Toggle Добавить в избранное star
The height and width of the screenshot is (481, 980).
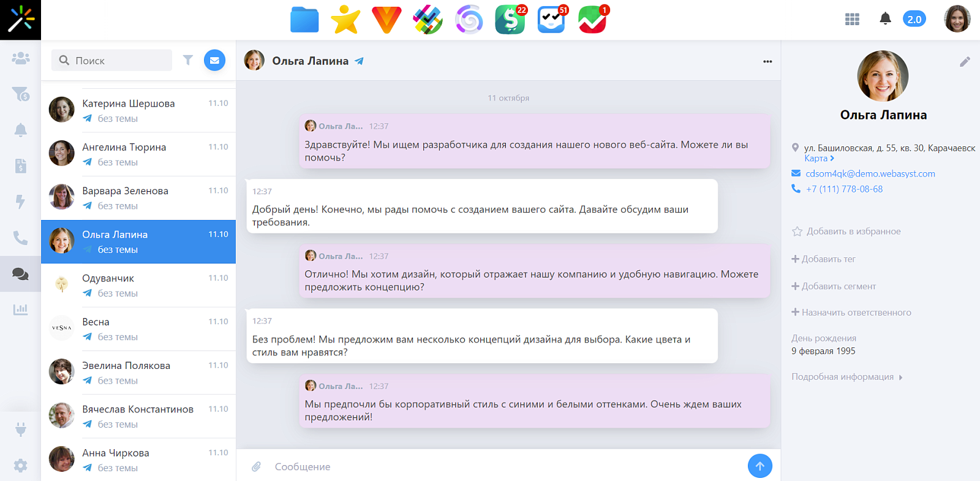(x=846, y=231)
